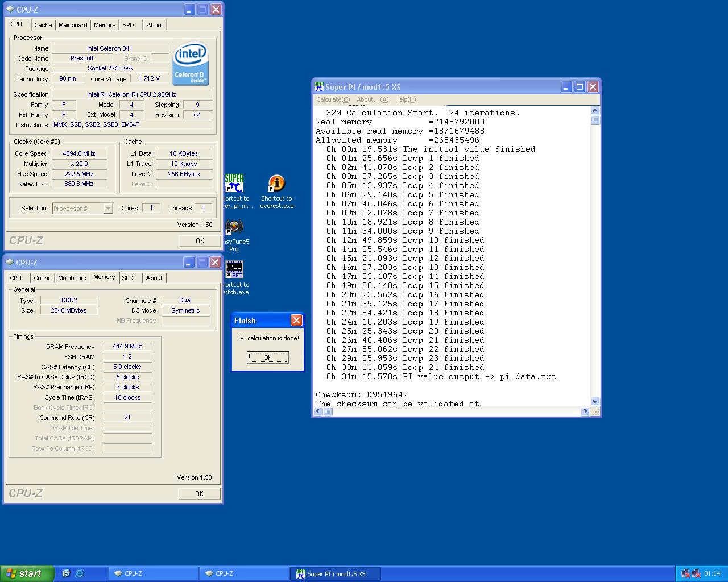Minimize the Super PI window
Image resolution: width=728 pixels, height=582 pixels.
point(566,87)
